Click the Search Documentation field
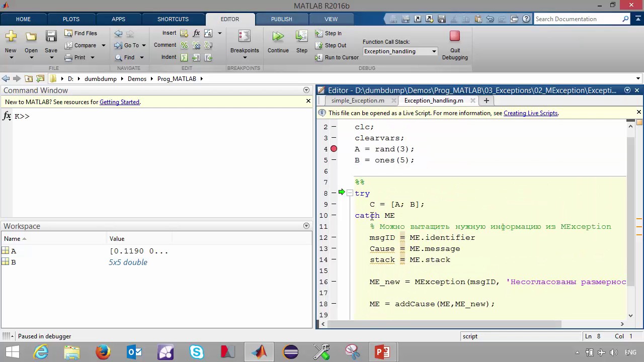644x362 pixels. (577, 19)
